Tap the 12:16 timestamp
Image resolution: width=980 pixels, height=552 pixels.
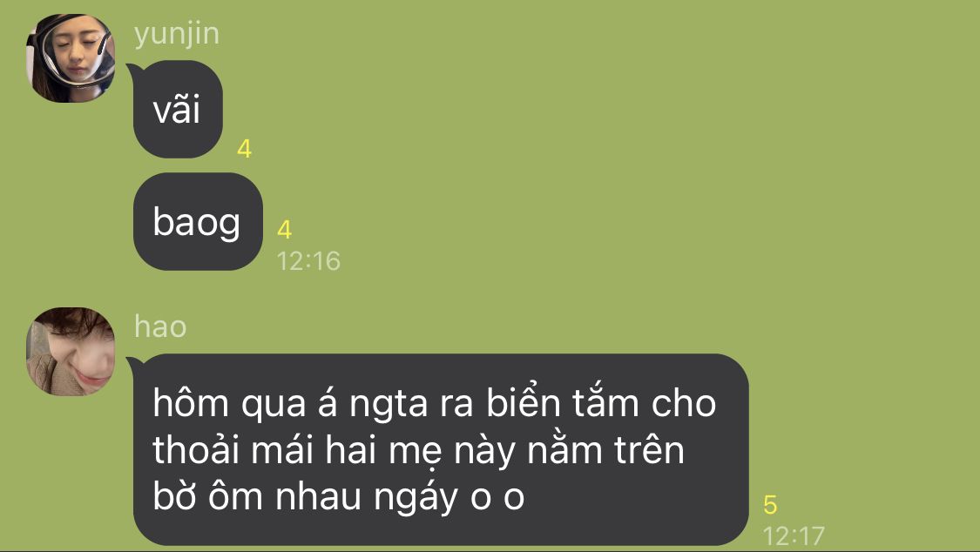pos(308,261)
